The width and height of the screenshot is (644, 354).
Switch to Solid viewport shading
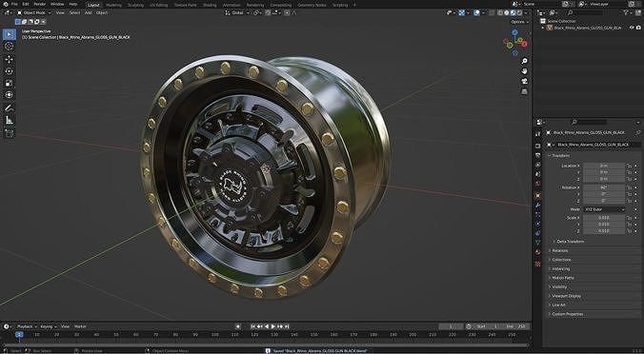coord(507,12)
